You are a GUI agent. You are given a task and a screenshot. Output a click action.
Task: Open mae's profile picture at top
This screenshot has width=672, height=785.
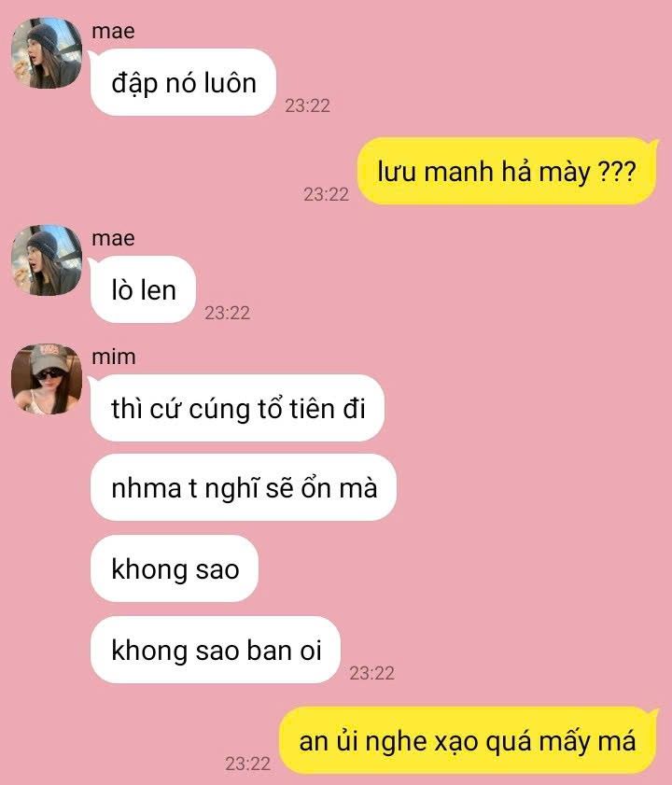pos(47,53)
